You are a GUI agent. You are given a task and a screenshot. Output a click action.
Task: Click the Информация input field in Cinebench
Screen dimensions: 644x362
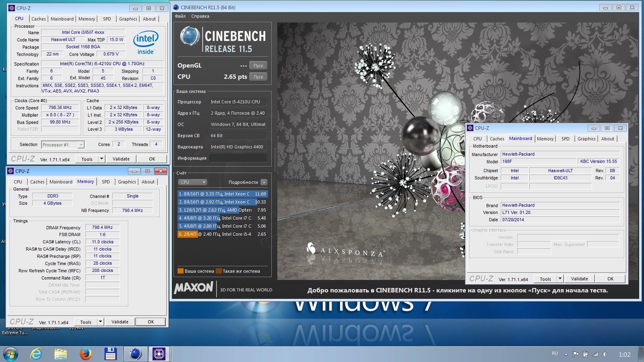[x=237, y=158]
